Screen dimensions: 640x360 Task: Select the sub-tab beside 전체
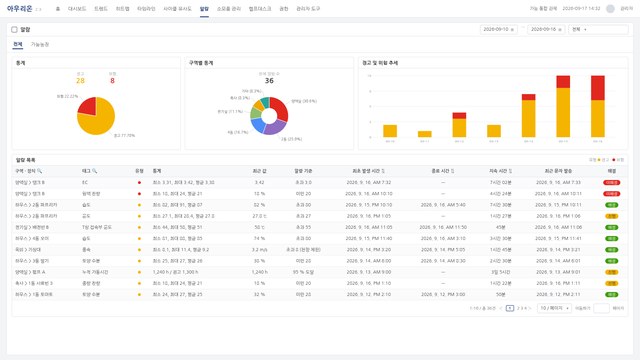click(x=40, y=44)
